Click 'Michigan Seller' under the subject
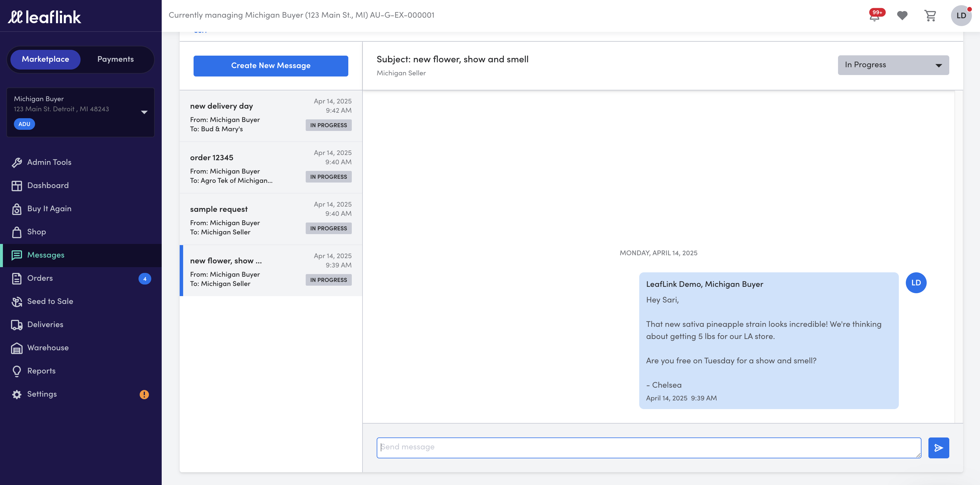This screenshot has height=485, width=980. (401, 73)
